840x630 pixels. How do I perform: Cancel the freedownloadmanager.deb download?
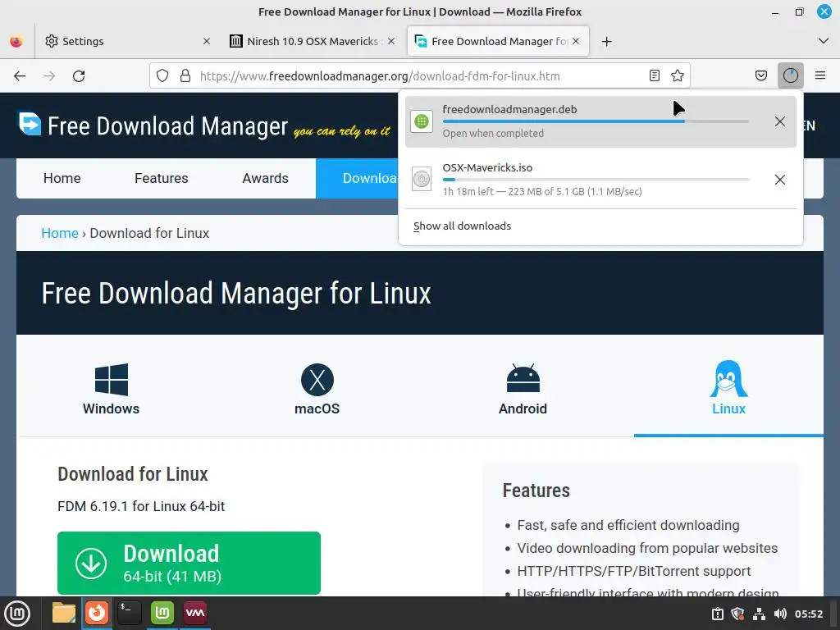pos(780,121)
